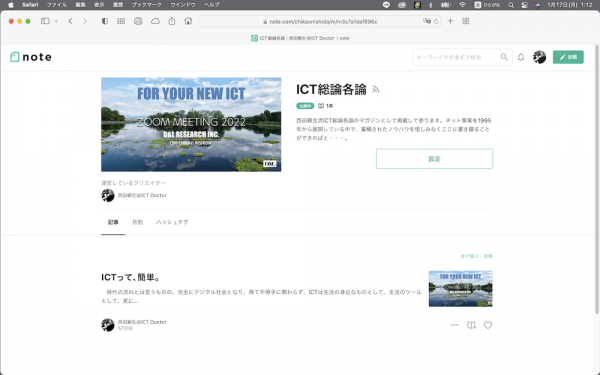Screen dimensions: 600x375
Task: Open Spotlight search in menu bar
Action: tap(511, 5)
